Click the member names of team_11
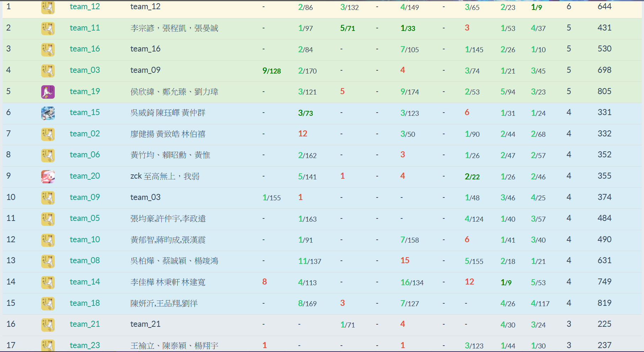Screen dimensions: 644x352 pos(175,28)
